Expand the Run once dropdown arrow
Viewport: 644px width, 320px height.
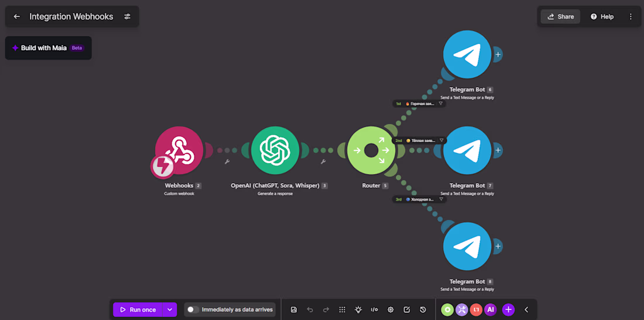tap(170, 309)
